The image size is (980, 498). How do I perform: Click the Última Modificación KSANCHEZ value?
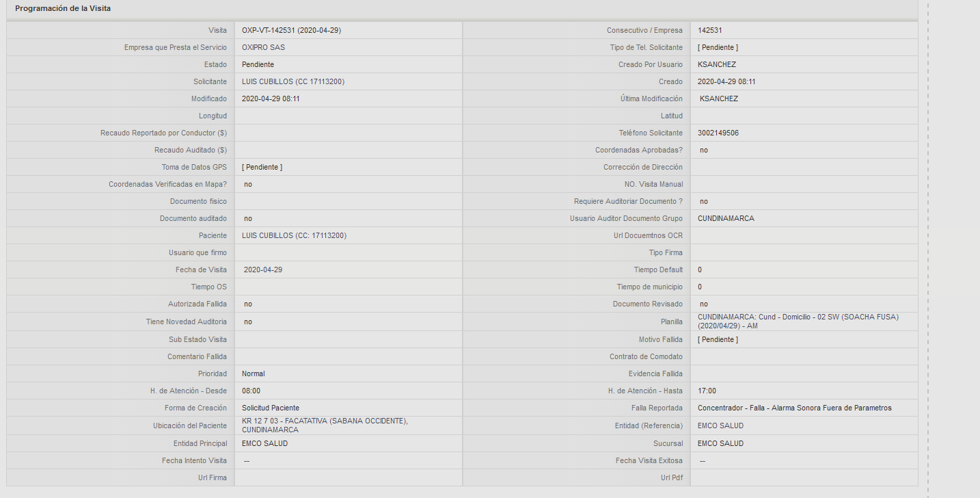click(719, 99)
